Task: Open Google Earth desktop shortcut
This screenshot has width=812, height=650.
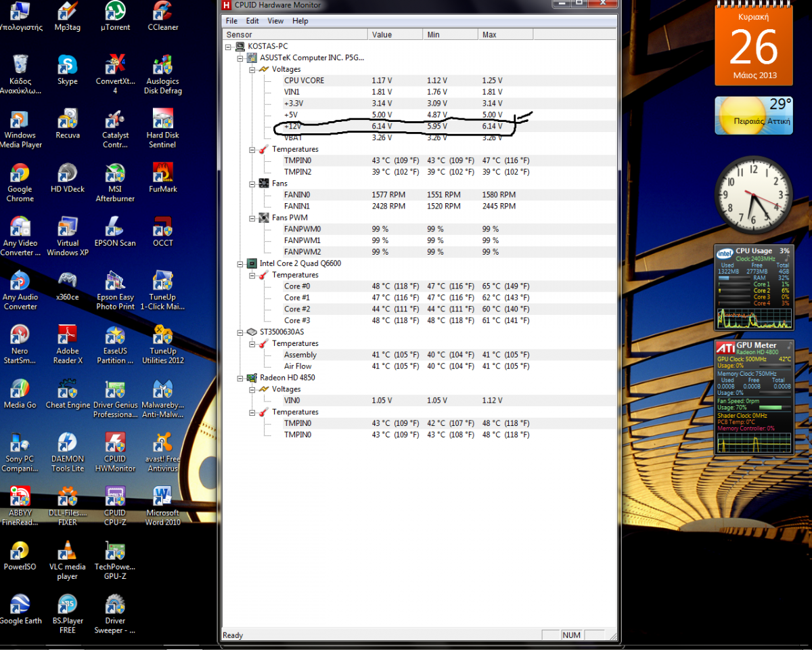Action: click(x=20, y=609)
